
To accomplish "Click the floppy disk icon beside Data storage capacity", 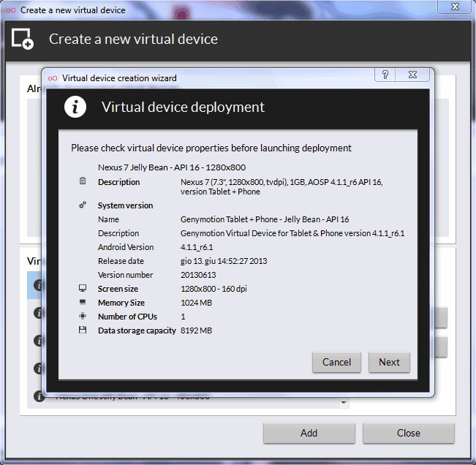I will (83, 330).
